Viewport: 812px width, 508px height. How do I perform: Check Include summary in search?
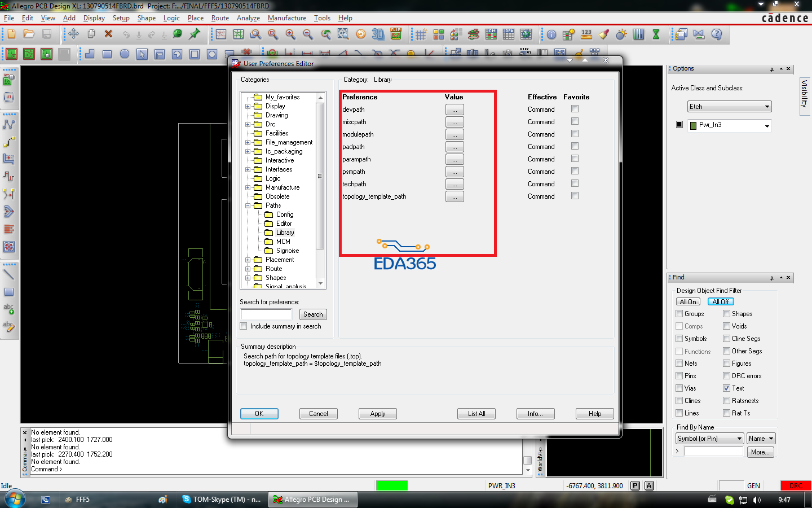pyautogui.click(x=244, y=326)
